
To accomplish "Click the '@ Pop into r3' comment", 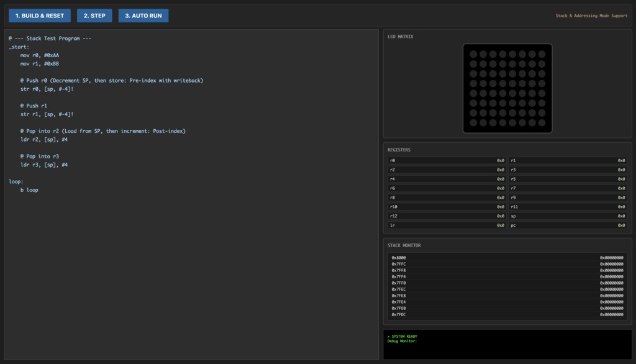I will point(40,157).
